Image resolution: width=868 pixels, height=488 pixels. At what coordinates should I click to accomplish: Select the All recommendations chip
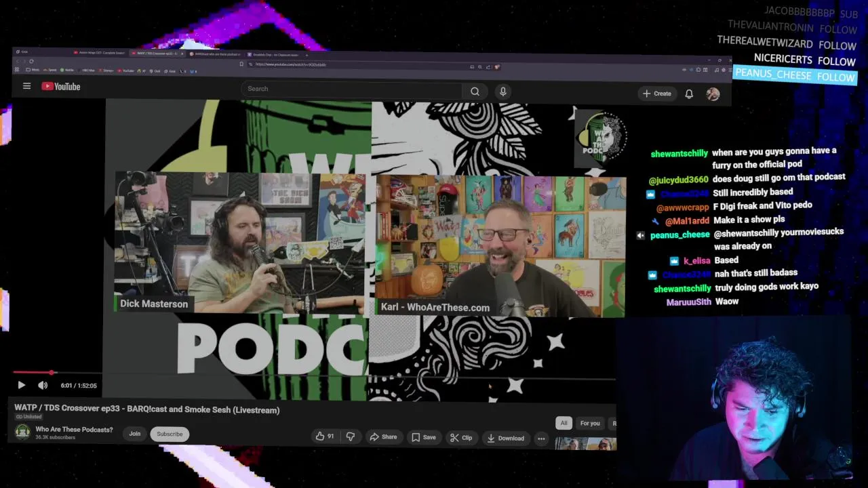click(x=564, y=423)
